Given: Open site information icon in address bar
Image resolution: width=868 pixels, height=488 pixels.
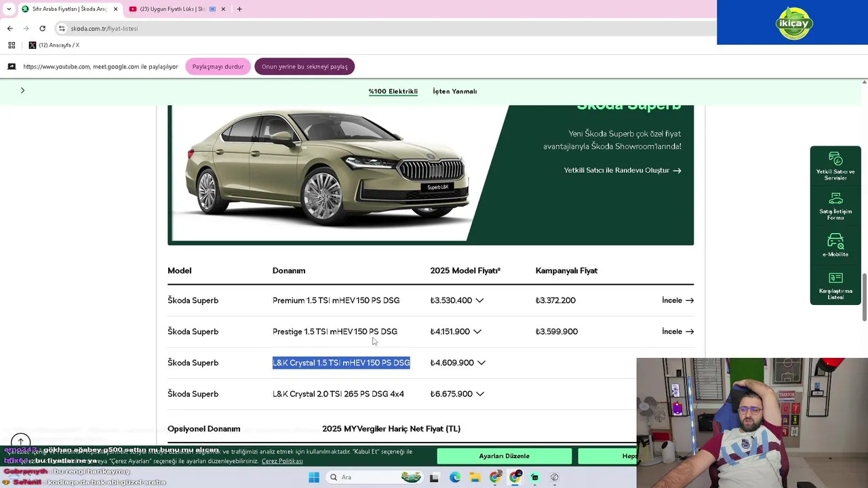Looking at the screenshot, I should [x=62, y=28].
